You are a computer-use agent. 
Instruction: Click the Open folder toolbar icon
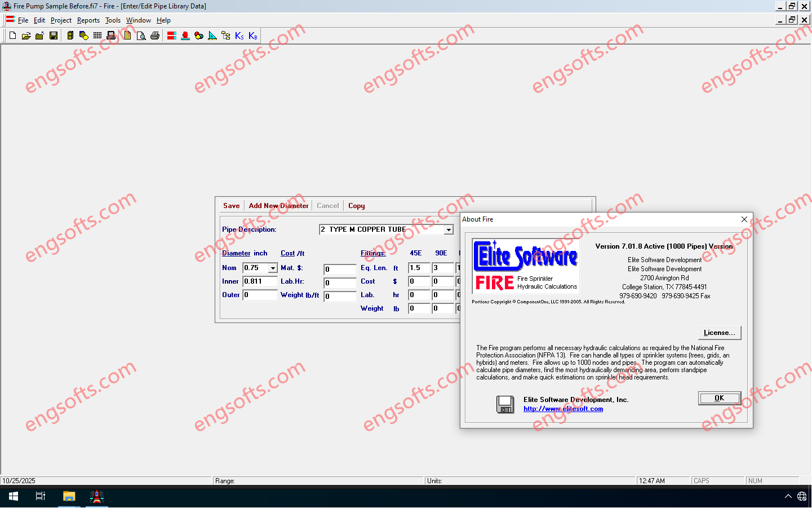point(26,36)
